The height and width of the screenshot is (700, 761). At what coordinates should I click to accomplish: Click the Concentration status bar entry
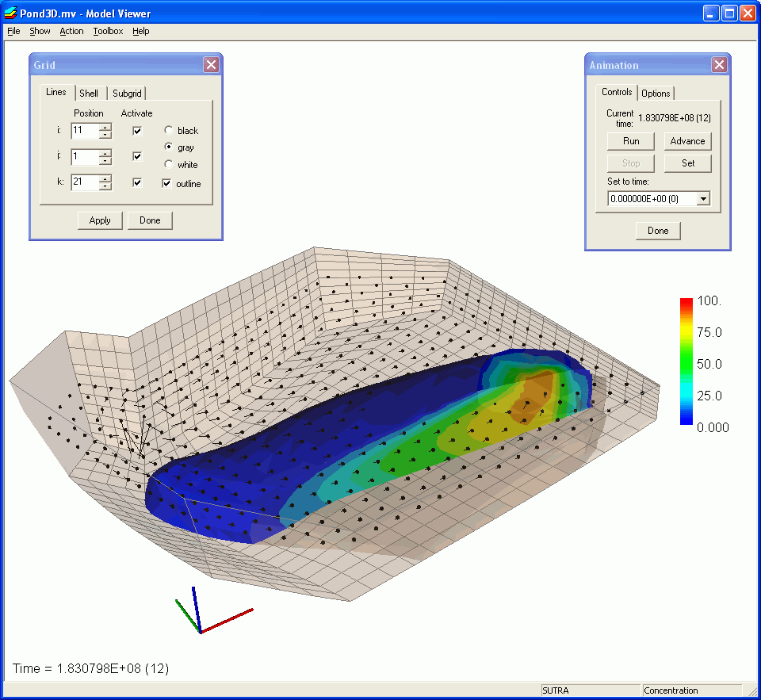click(x=692, y=690)
